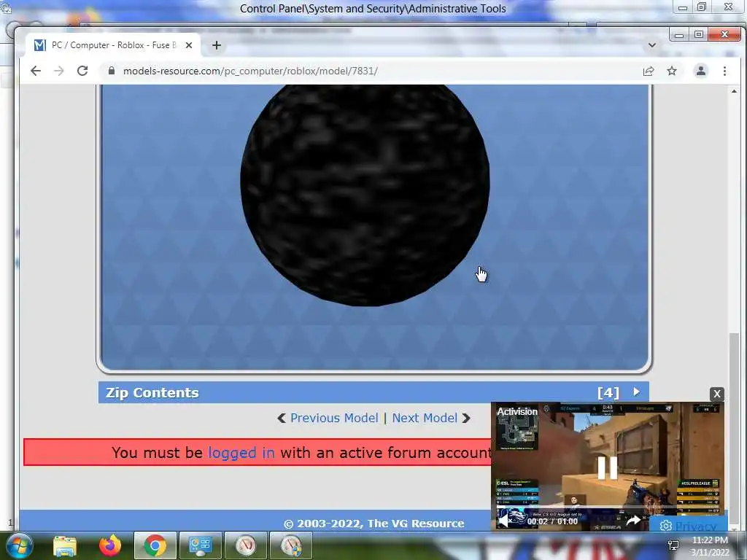Click the ad video progress bar

point(608,508)
